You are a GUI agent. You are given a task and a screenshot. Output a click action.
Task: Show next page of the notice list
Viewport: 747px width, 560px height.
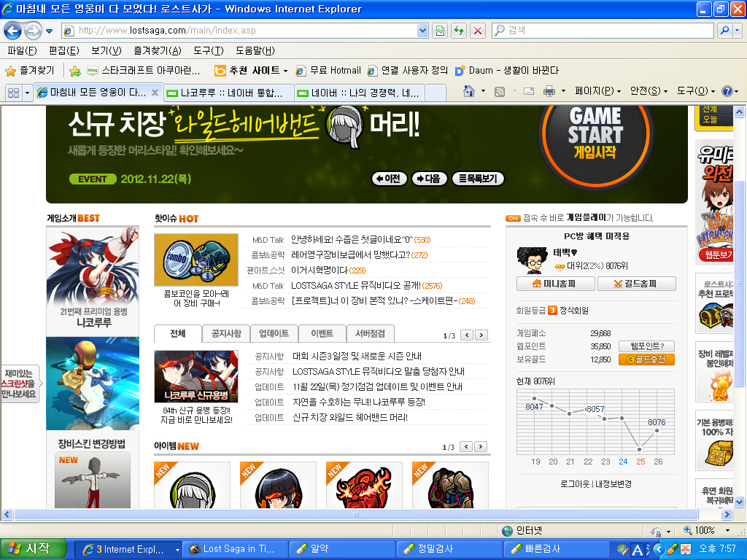coord(481,335)
